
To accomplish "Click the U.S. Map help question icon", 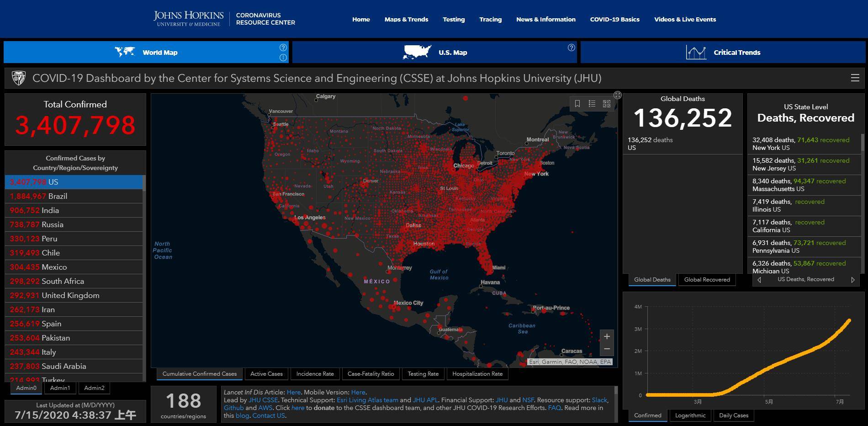I will tap(571, 48).
